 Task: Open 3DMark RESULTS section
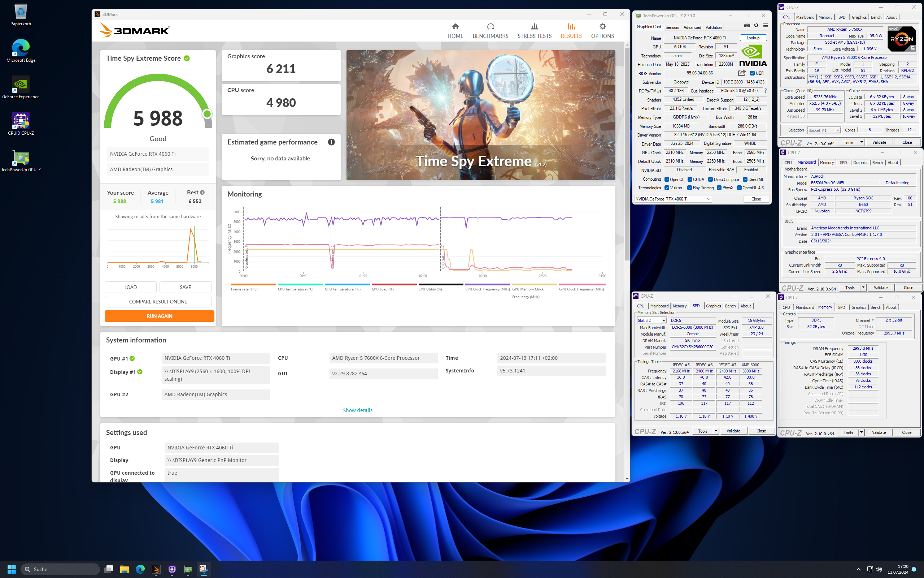(x=571, y=31)
